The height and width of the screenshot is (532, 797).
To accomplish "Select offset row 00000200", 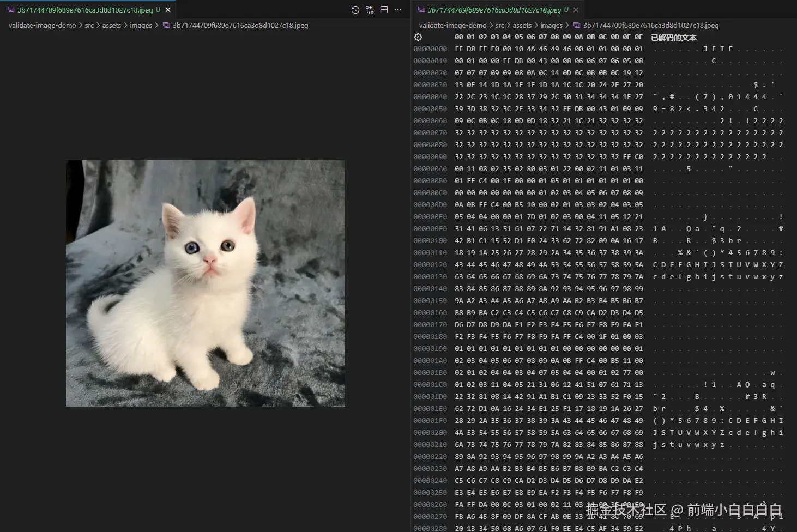I will pyautogui.click(x=430, y=433).
